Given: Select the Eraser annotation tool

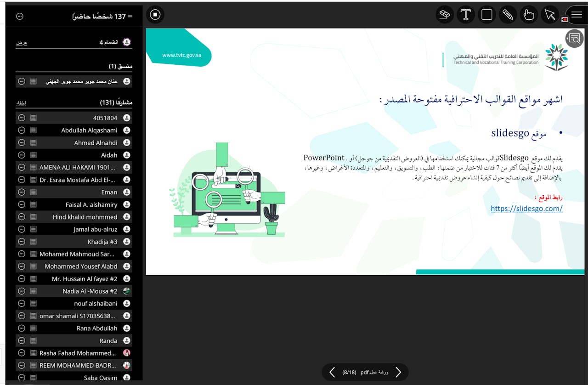Looking at the screenshot, I should coord(444,15).
